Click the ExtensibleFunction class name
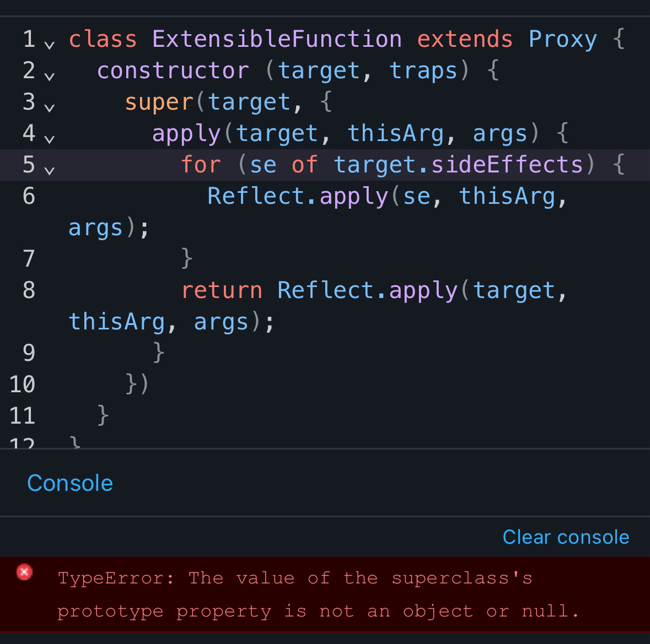 point(277,40)
